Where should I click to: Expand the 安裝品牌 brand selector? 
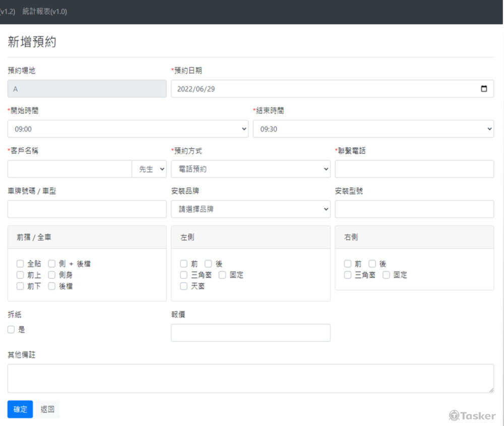[x=250, y=209]
